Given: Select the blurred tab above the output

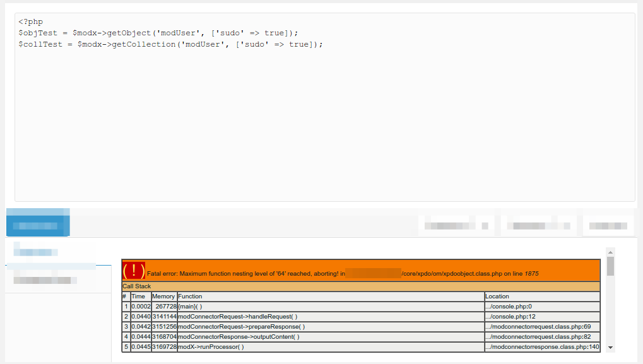Looking at the screenshot, I should pos(36,251).
